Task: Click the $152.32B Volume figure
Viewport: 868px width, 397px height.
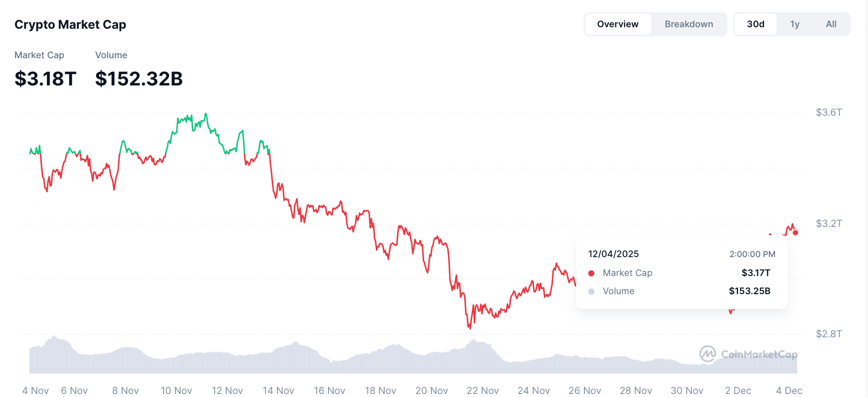Action: point(139,79)
